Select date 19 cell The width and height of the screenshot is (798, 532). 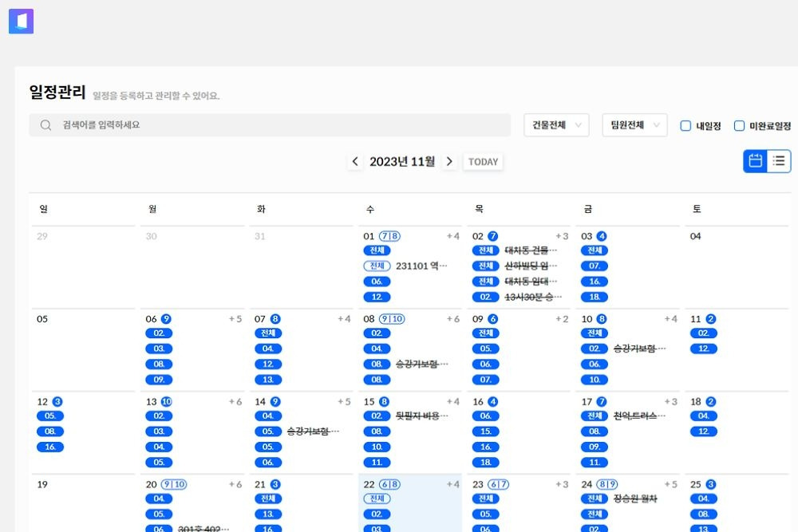84,503
